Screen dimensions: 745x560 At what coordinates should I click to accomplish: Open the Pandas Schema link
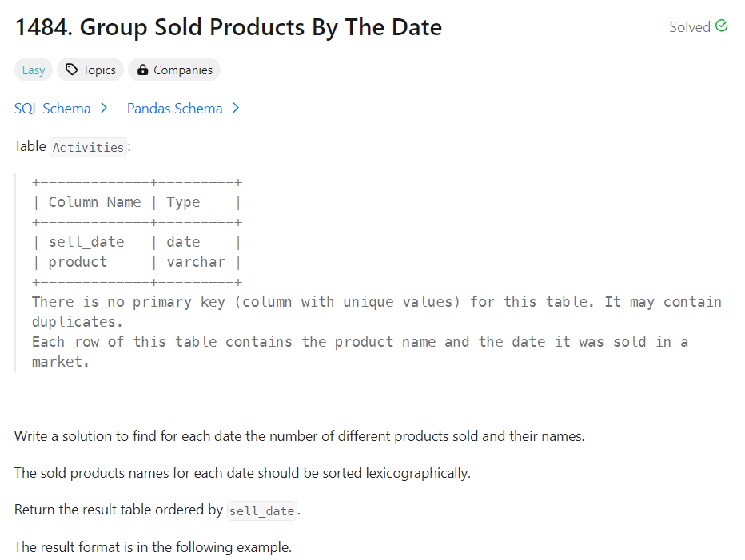[174, 109]
